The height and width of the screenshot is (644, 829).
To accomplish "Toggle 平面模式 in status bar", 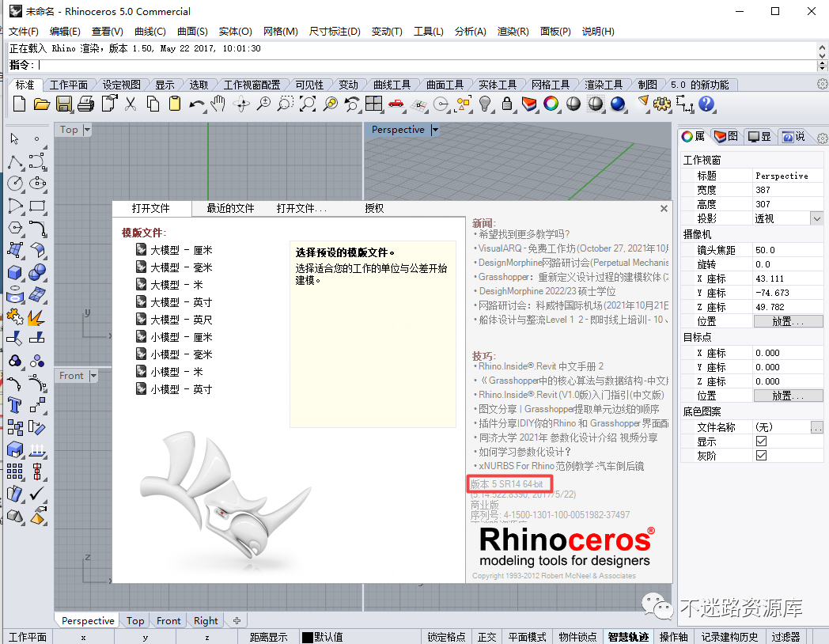I will point(527,637).
